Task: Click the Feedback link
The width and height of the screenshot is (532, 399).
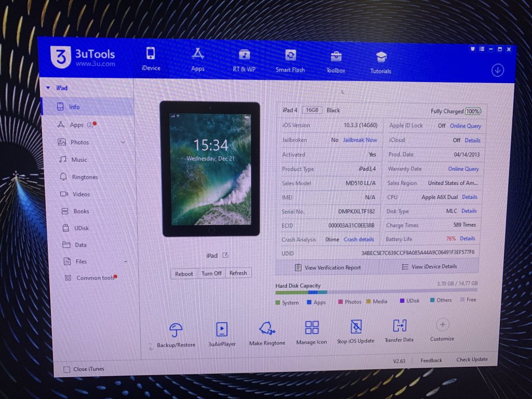Action: tap(431, 361)
